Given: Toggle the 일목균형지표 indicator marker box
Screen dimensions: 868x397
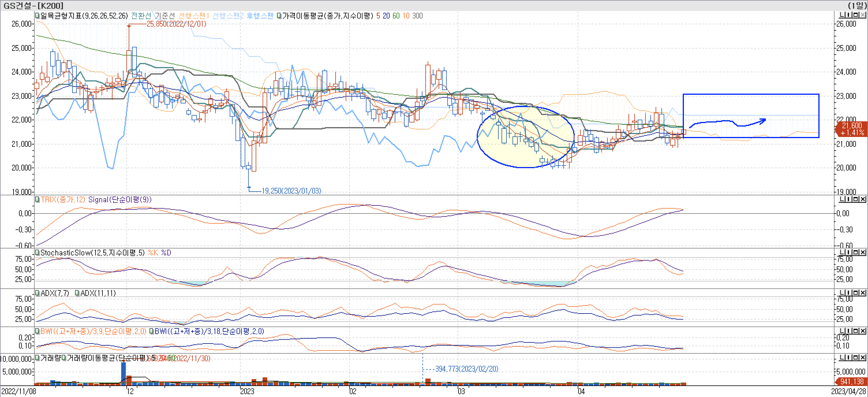Looking at the screenshot, I should [x=37, y=16].
